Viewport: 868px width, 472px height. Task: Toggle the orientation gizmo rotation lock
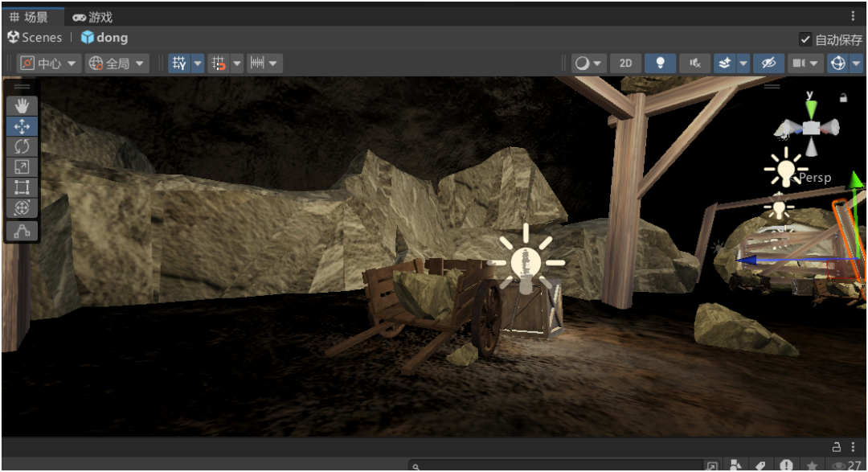coord(843,98)
